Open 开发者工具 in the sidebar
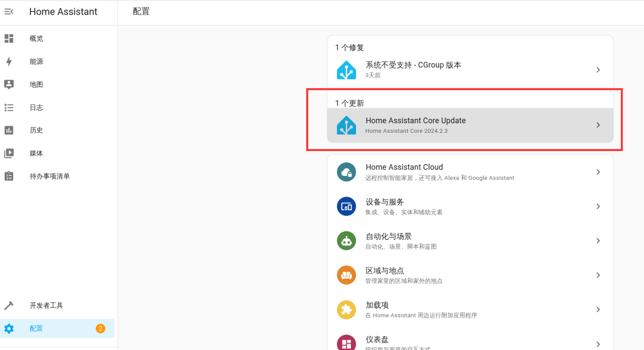Image resolution: width=644 pixels, height=350 pixels. point(57,305)
